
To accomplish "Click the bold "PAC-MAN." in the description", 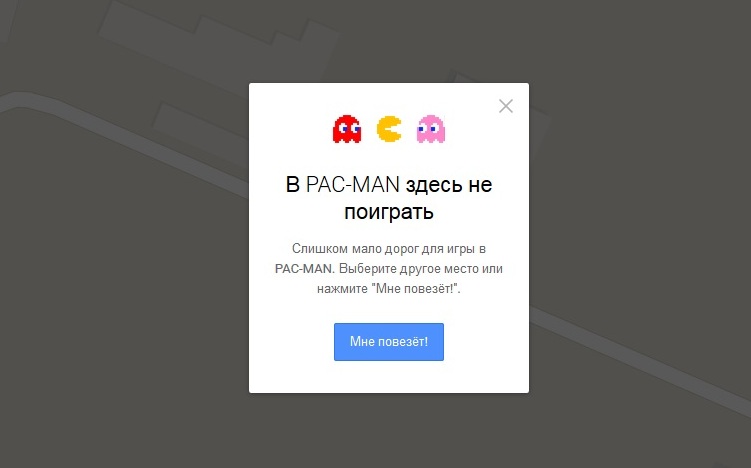I will pos(305,269).
